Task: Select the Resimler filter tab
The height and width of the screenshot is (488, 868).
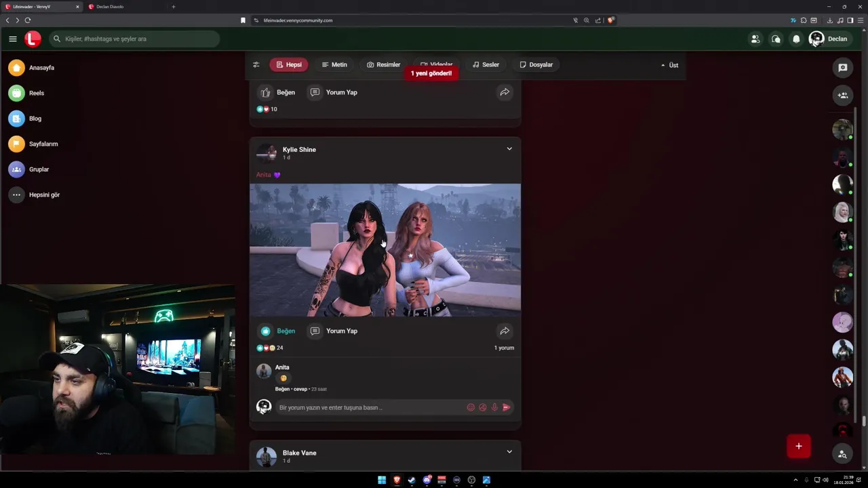Action: click(x=383, y=64)
